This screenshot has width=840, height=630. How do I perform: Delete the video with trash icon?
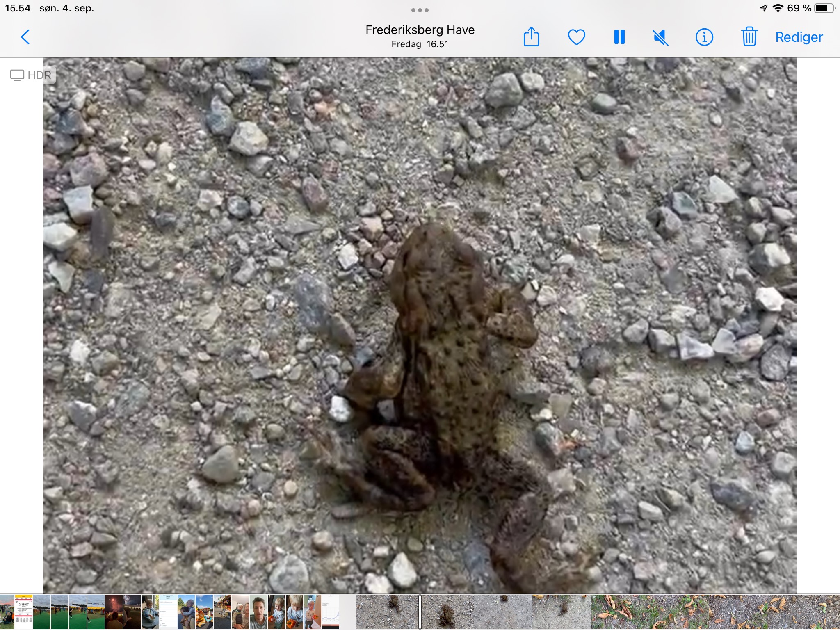[x=749, y=37]
